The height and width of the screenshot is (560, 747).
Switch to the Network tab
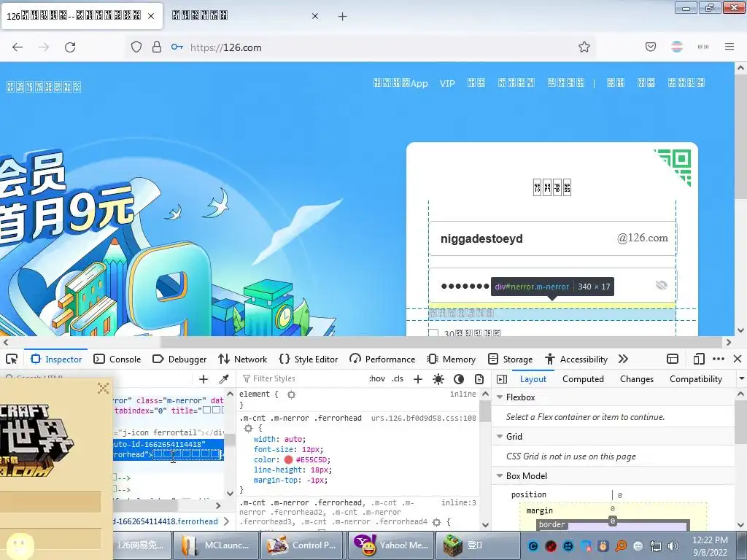tap(243, 359)
